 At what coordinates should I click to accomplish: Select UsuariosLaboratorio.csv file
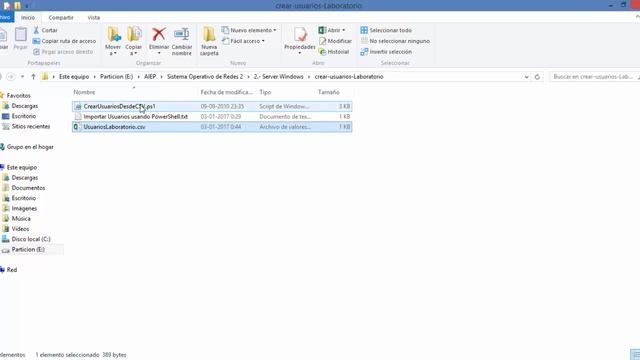pyautogui.click(x=212, y=127)
